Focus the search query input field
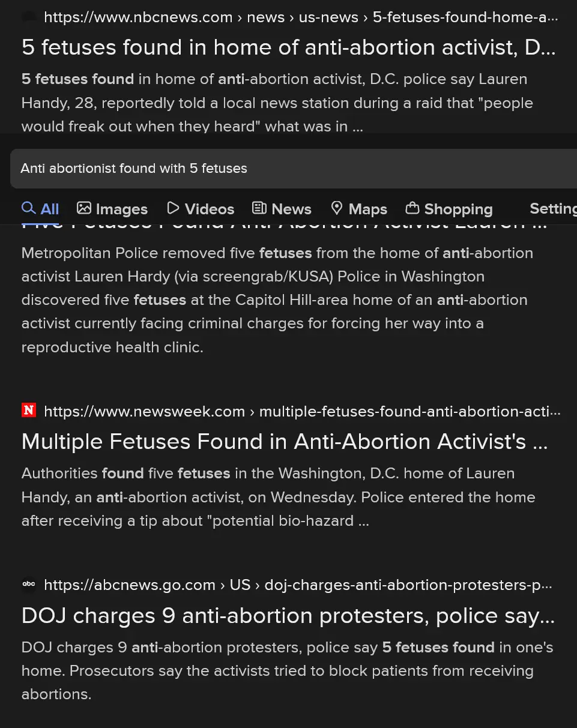This screenshot has width=577, height=728. coord(288,169)
